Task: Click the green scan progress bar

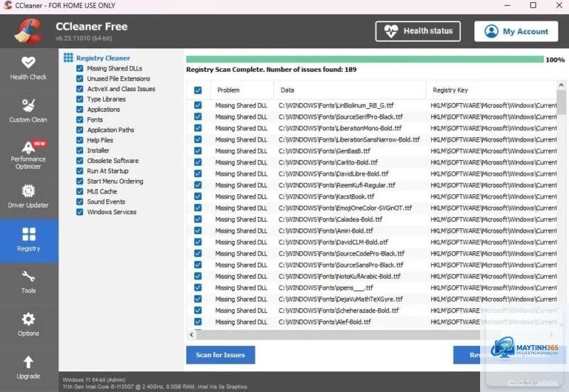Action: tap(365, 60)
